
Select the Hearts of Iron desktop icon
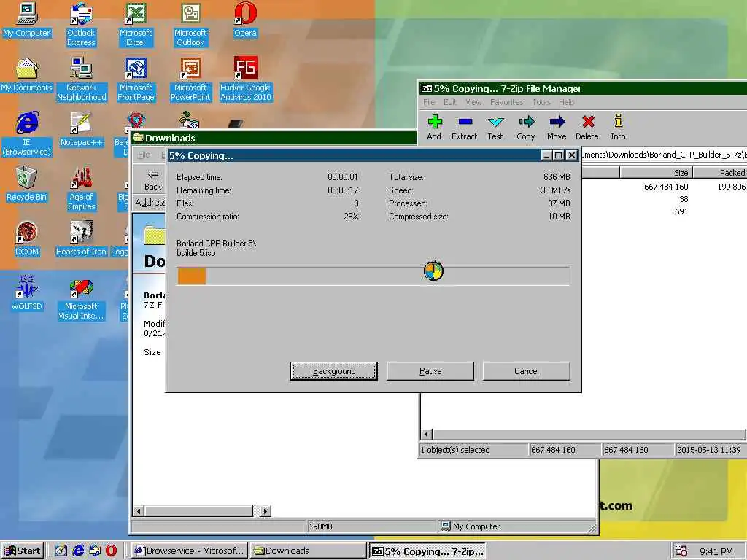click(81, 239)
